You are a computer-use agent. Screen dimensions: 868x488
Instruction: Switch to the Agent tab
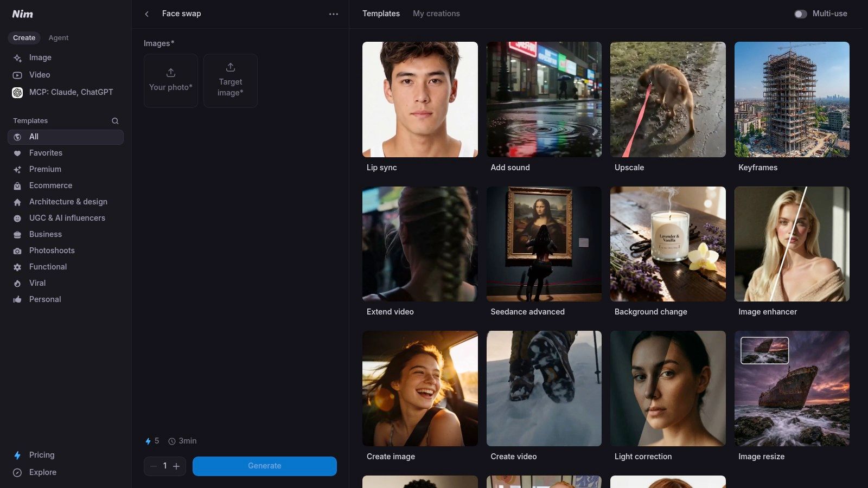[59, 38]
